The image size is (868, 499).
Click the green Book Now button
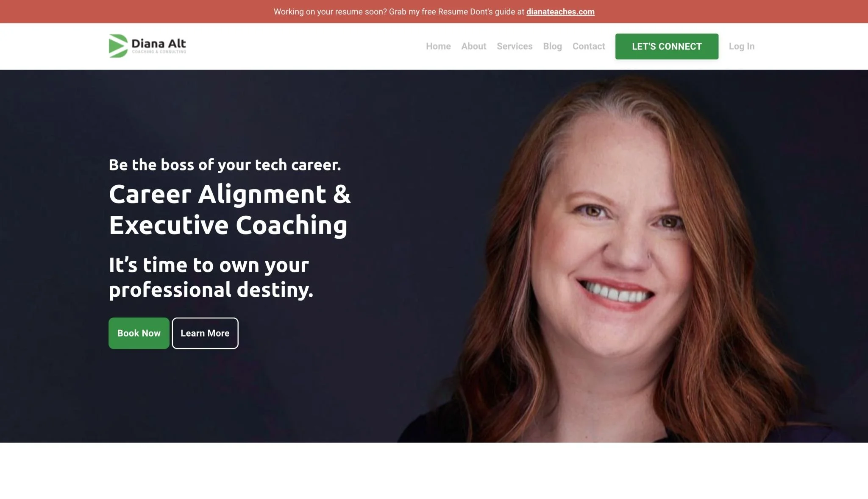point(139,333)
